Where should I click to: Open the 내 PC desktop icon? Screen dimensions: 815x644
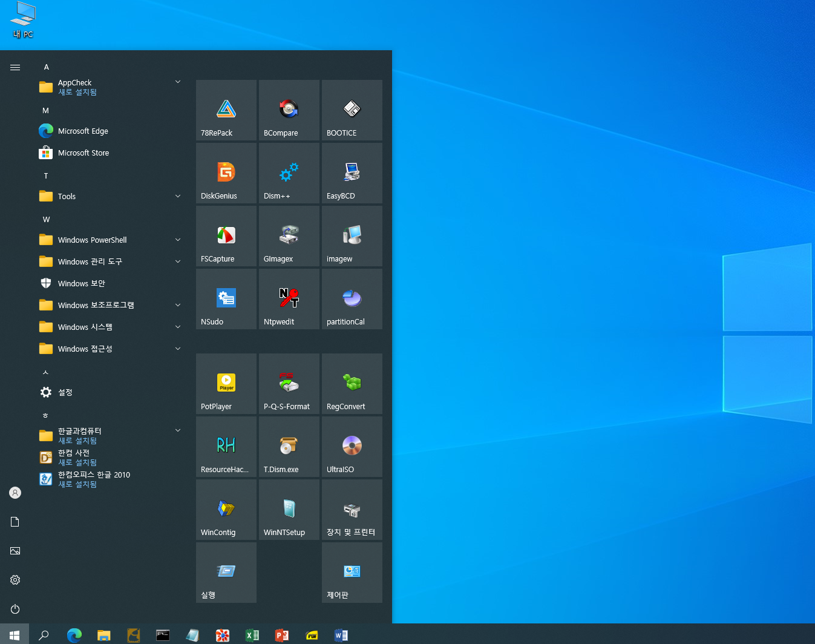23,20
